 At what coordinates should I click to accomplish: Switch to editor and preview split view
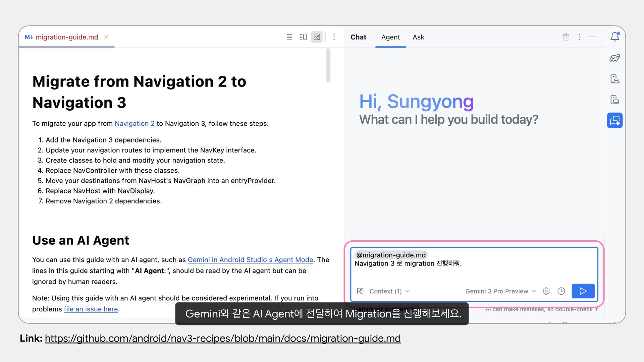coord(303,37)
